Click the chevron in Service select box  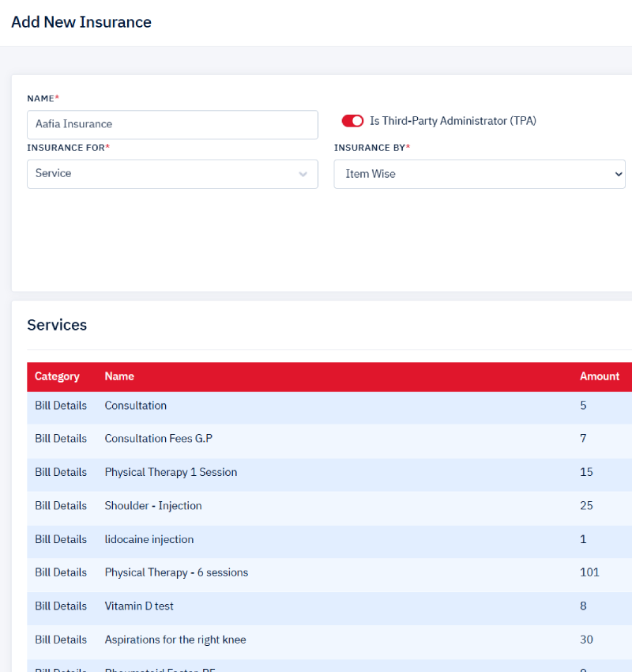click(x=303, y=175)
